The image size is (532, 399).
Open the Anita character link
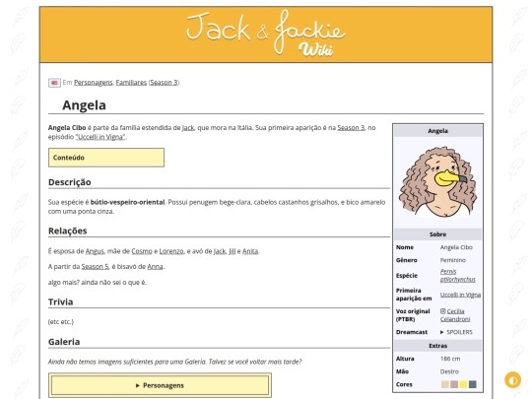click(x=250, y=251)
